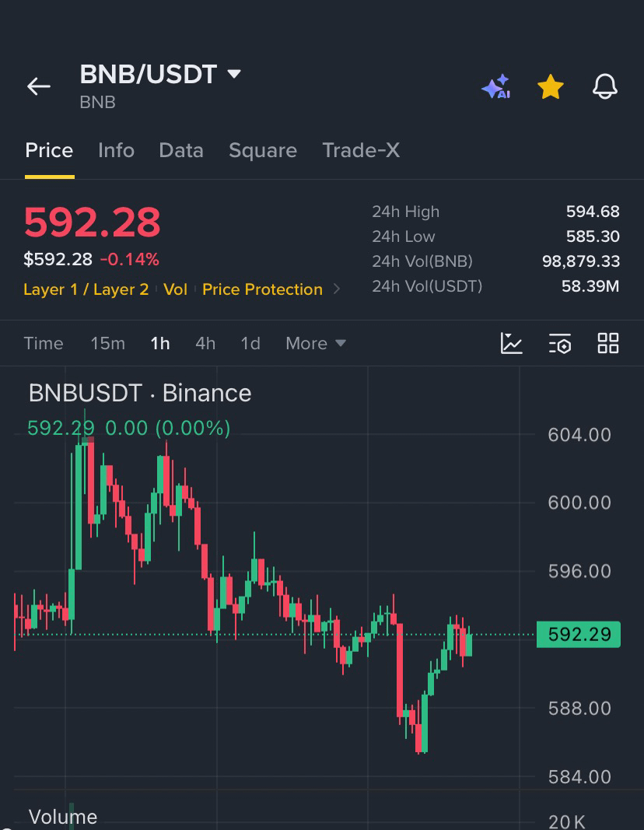The height and width of the screenshot is (830, 644).
Task: Open the Price Protection tag
Action: (x=262, y=289)
